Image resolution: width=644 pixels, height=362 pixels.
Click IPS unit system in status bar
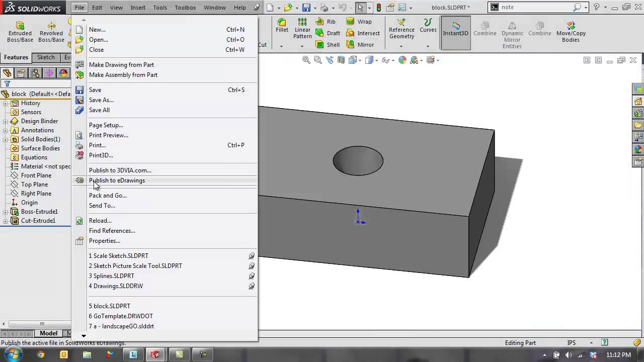(x=572, y=343)
